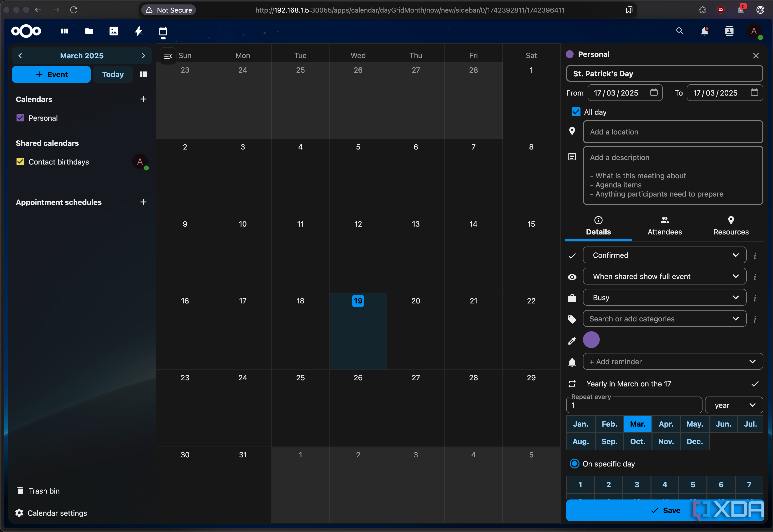Open the Files app folder icon
This screenshot has height=532, width=773.
pyautogui.click(x=89, y=31)
